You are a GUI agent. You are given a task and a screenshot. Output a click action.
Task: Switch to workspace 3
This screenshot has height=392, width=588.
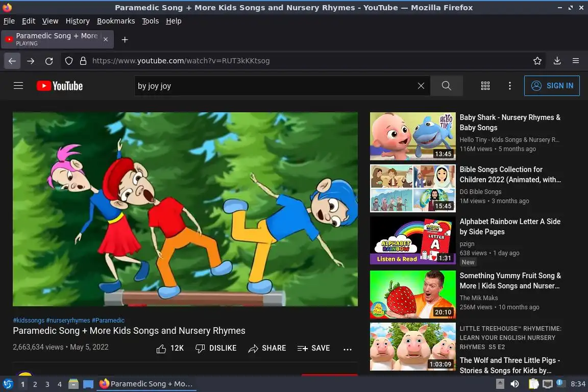pos(47,384)
